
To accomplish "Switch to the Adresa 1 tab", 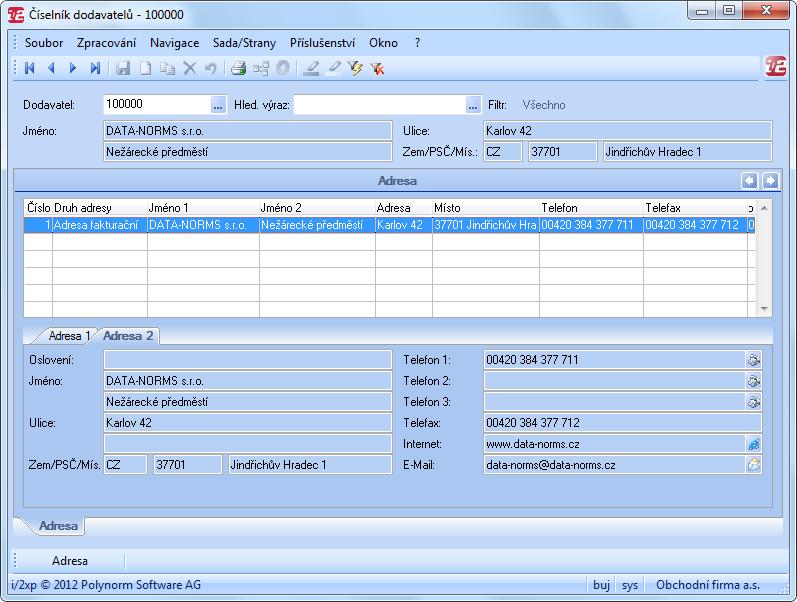I will point(69,336).
